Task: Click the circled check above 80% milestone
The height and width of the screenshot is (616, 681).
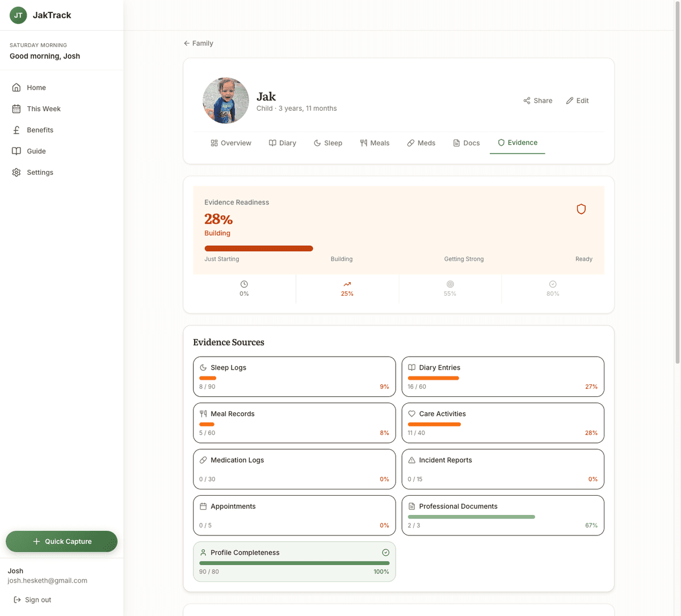Action: pyautogui.click(x=552, y=284)
